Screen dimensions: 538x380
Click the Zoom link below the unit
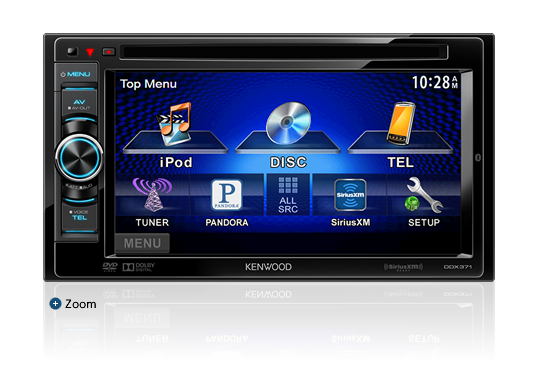(x=81, y=304)
